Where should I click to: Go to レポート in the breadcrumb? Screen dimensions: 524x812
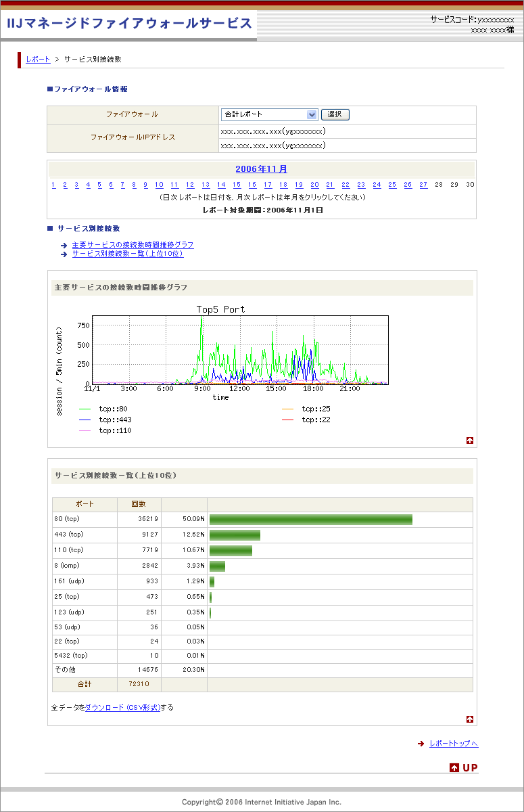[x=38, y=60]
